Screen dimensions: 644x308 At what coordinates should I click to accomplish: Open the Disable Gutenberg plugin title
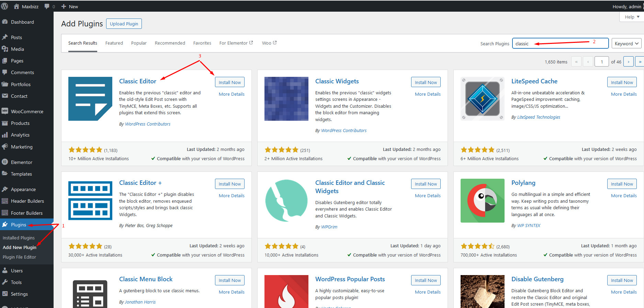538,279
